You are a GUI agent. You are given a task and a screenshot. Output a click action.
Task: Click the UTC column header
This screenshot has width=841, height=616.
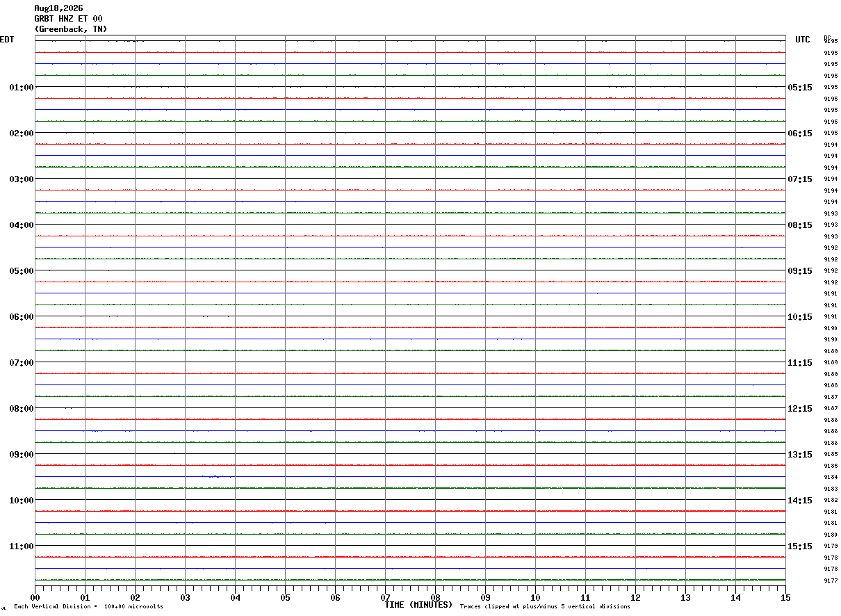tap(803, 40)
